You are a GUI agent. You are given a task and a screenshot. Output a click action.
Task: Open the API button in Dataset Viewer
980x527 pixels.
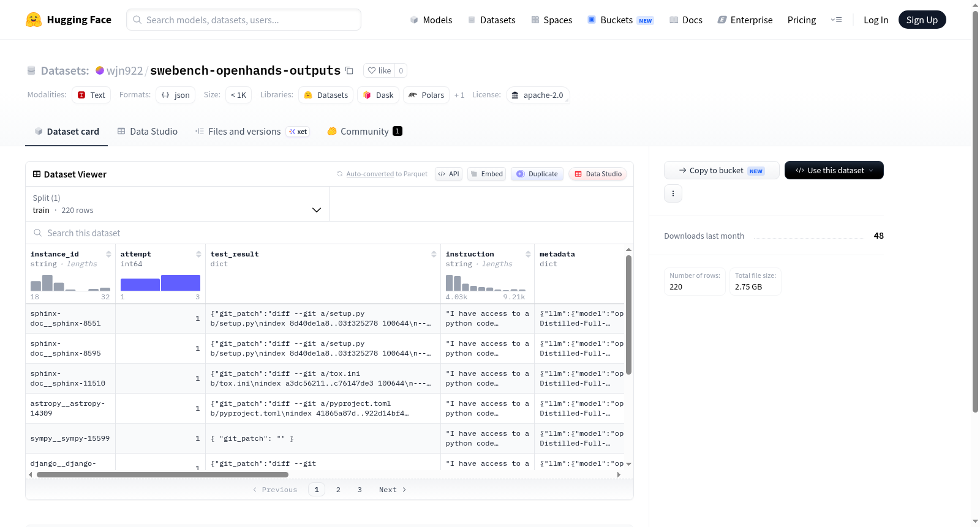point(448,174)
